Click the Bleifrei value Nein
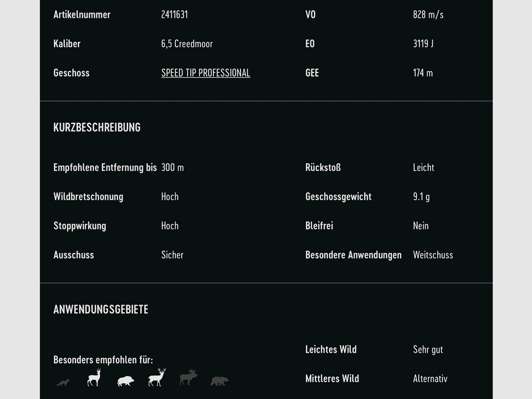Image resolution: width=532 pixels, height=399 pixels. [x=421, y=226]
